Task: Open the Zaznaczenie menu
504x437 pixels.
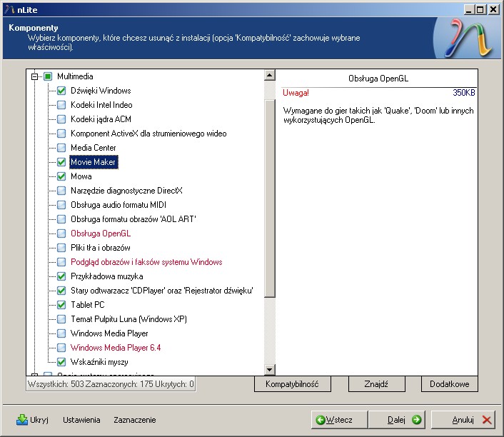Action: tap(135, 420)
